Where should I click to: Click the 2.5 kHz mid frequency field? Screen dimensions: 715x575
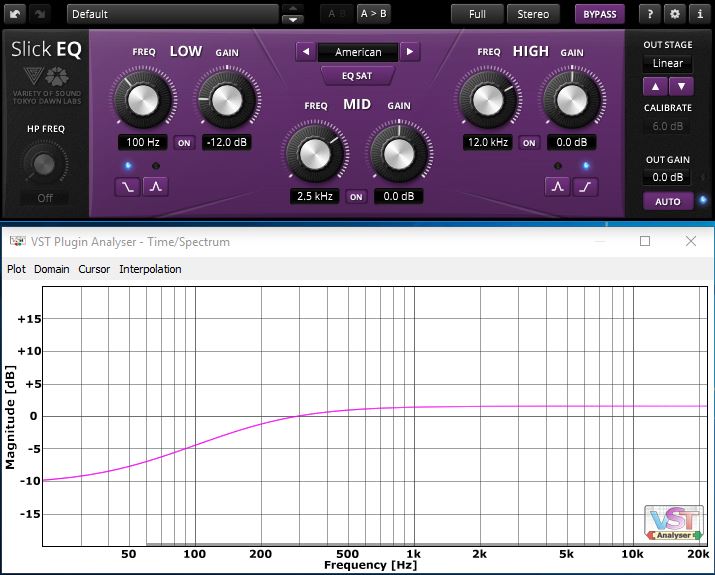point(315,197)
